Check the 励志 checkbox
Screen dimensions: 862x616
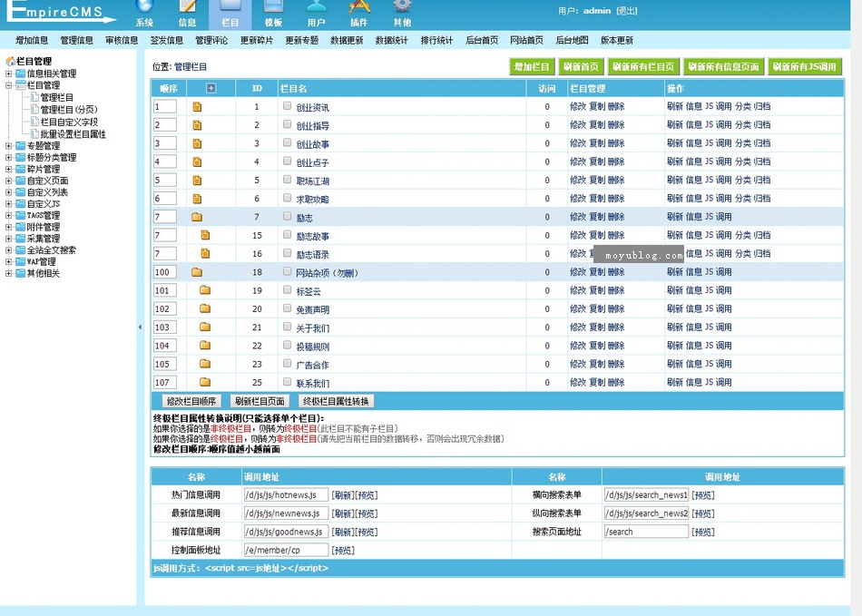click(x=287, y=216)
